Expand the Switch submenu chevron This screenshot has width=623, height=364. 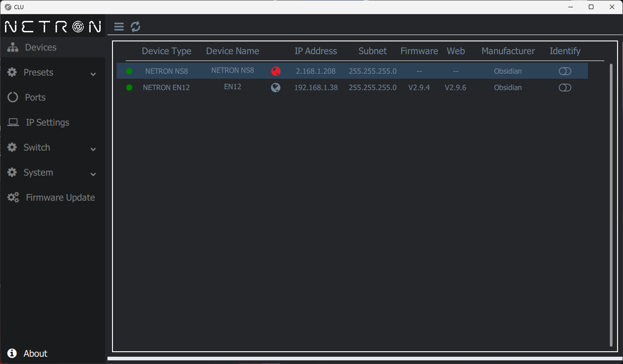93,149
